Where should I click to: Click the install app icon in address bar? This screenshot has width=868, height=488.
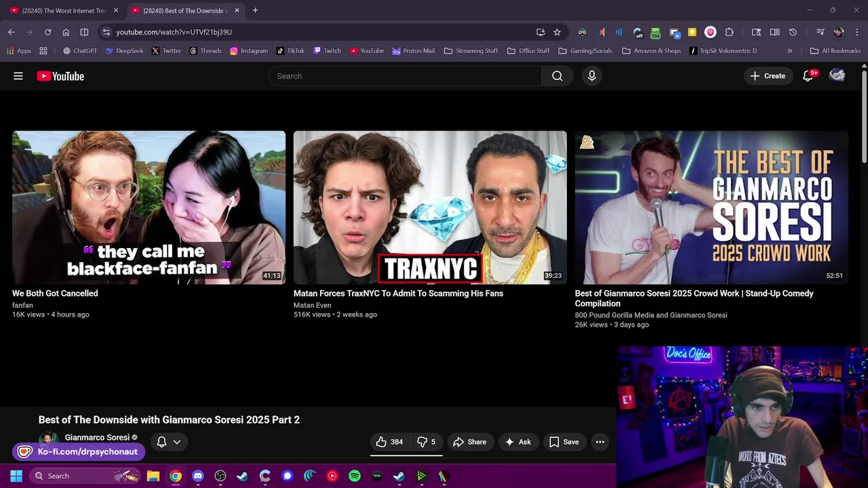tap(540, 32)
